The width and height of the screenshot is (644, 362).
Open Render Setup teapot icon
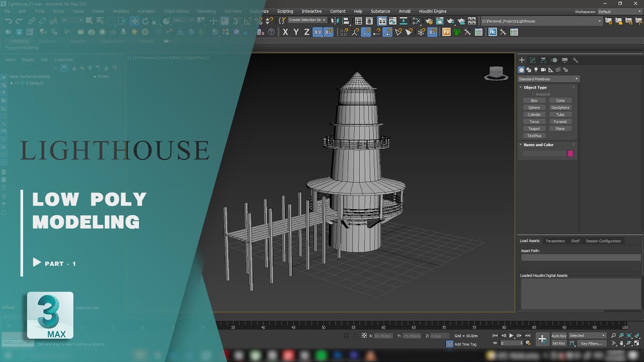pos(429,21)
